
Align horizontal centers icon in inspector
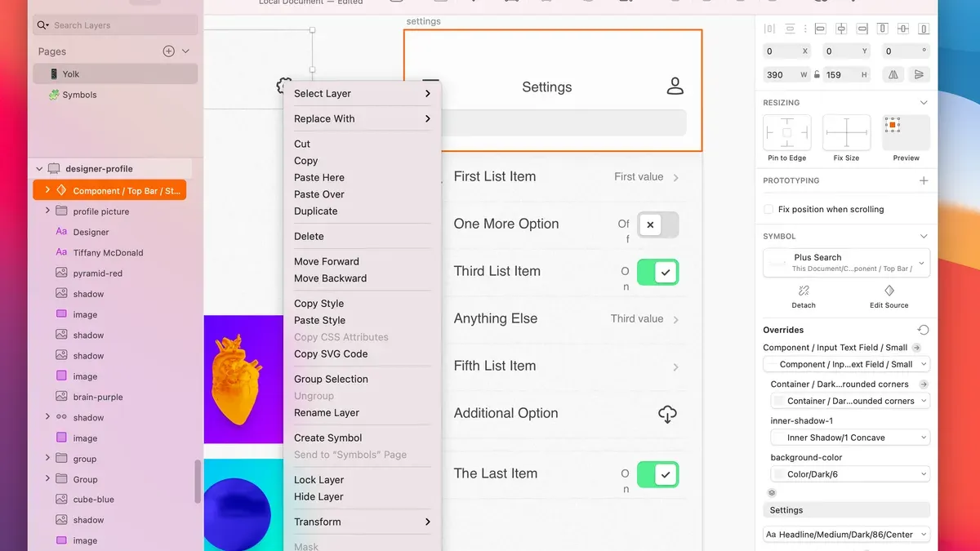point(841,29)
